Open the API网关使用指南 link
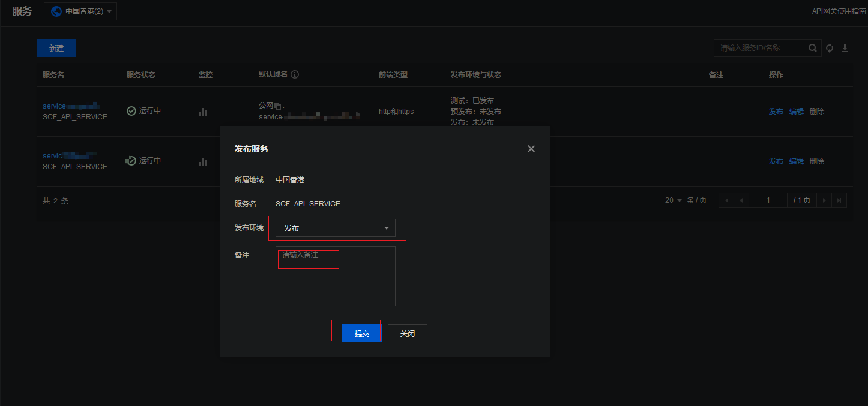 839,11
